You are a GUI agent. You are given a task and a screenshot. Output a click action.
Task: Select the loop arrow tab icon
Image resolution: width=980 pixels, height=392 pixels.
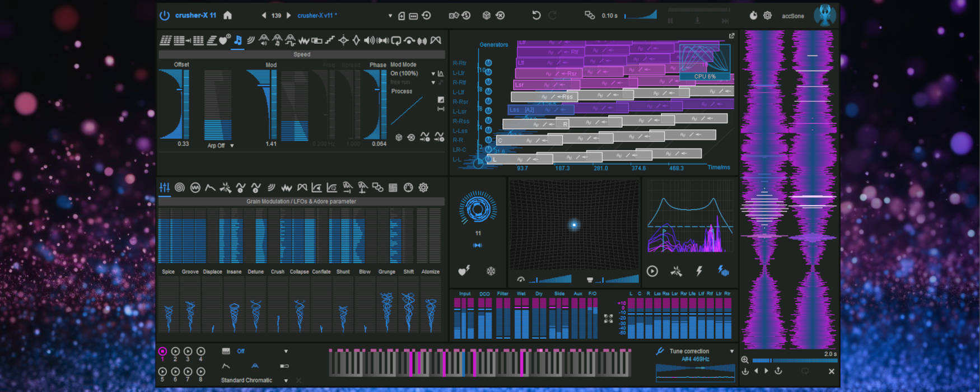tap(396, 40)
